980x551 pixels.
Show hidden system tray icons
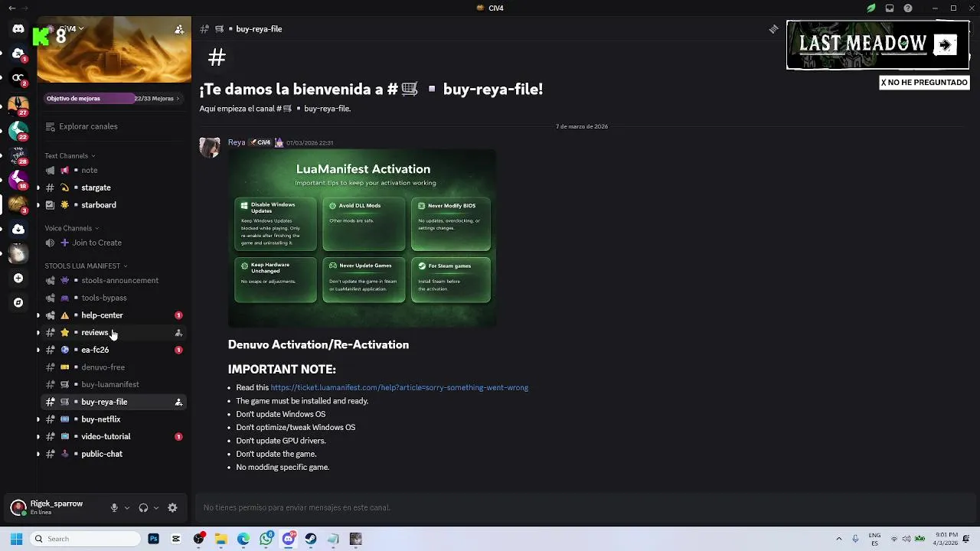838,539
